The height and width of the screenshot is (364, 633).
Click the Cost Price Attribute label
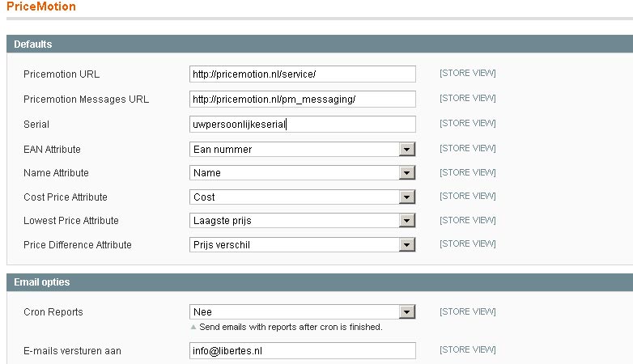pyautogui.click(x=66, y=197)
